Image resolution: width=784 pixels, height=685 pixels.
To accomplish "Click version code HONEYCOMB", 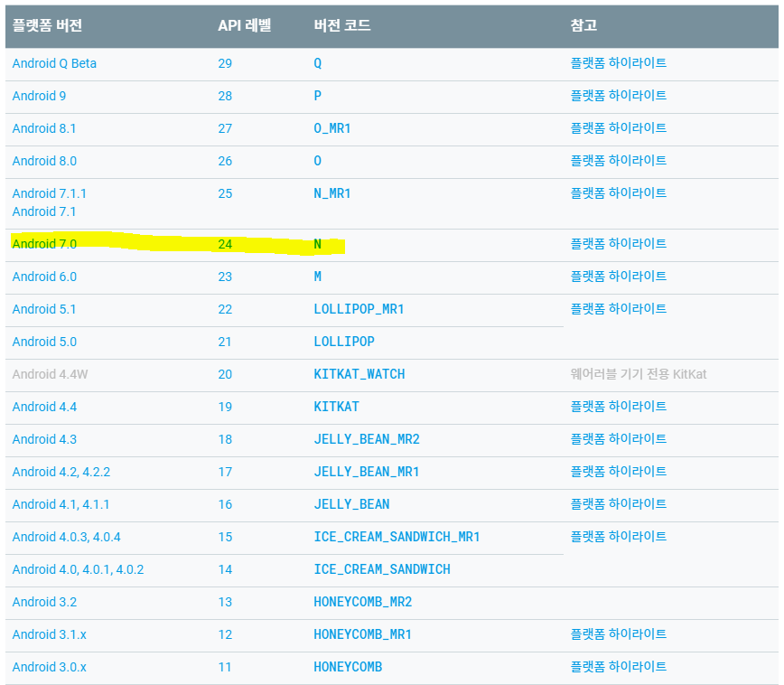I will (348, 667).
